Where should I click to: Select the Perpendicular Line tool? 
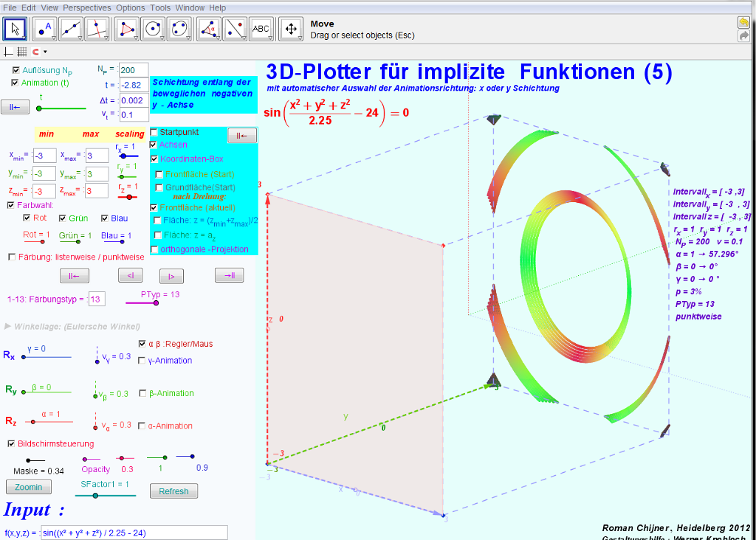[97, 29]
